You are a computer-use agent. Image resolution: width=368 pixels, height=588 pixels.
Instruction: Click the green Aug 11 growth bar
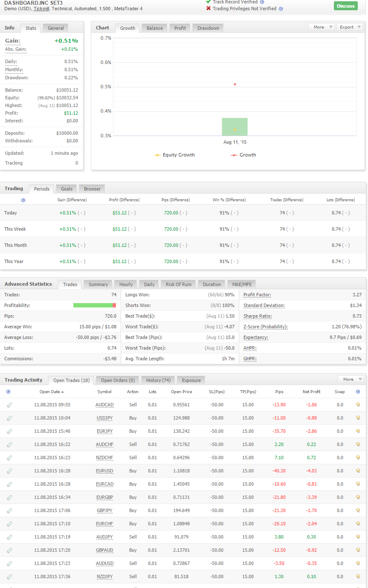[x=235, y=127]
